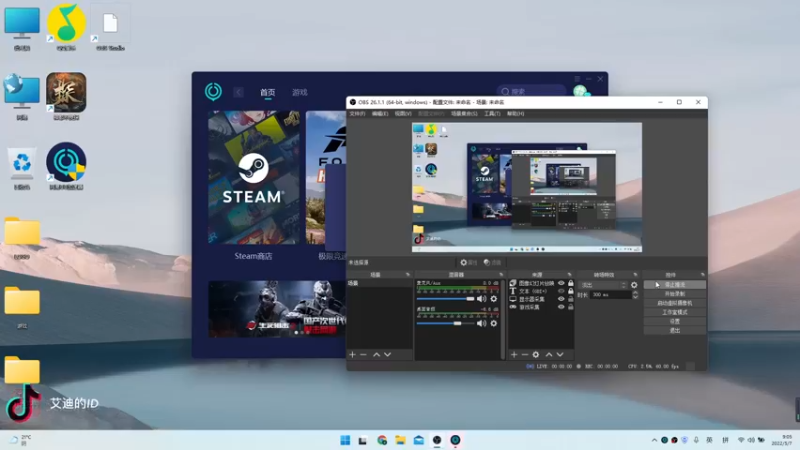Undock the 转场特效 transitions panel
Viewport: 800px width, 450px height.
635,274
